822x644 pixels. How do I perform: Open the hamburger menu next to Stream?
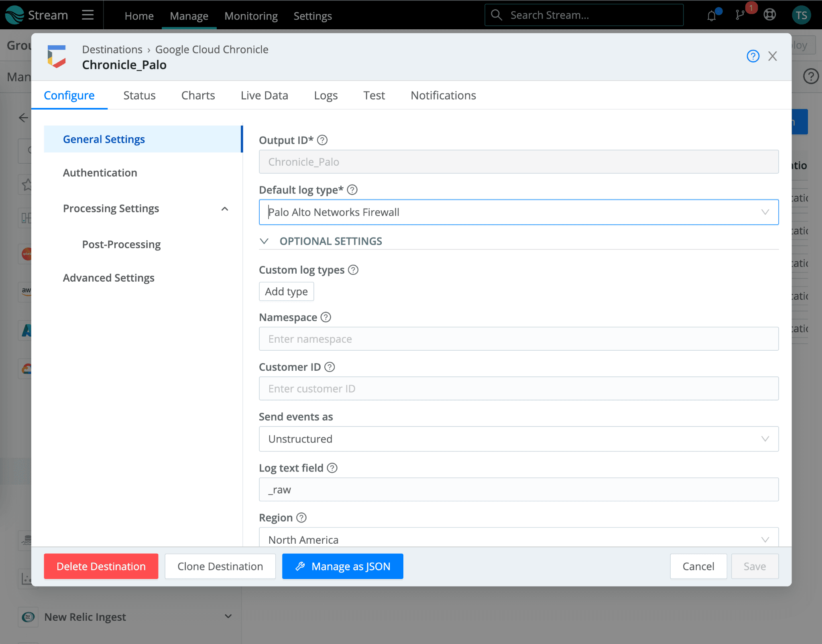[x=87, y=15]
